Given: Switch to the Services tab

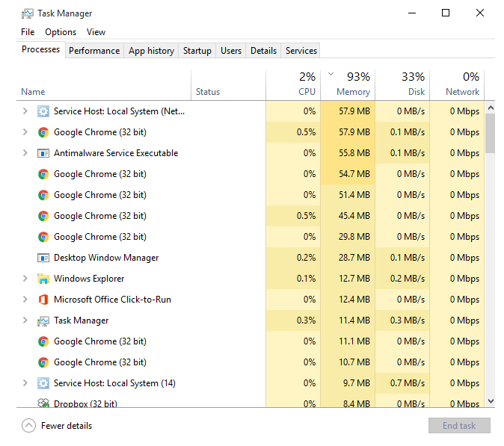Looking at the screenshot, I should pos(301,51).
